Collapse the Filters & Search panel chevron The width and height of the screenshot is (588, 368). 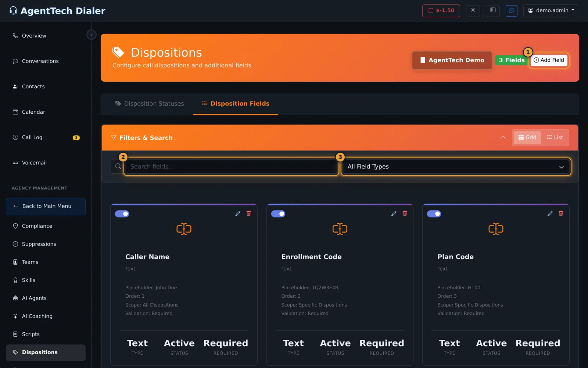pyautogui.click(x=503, y=137)
